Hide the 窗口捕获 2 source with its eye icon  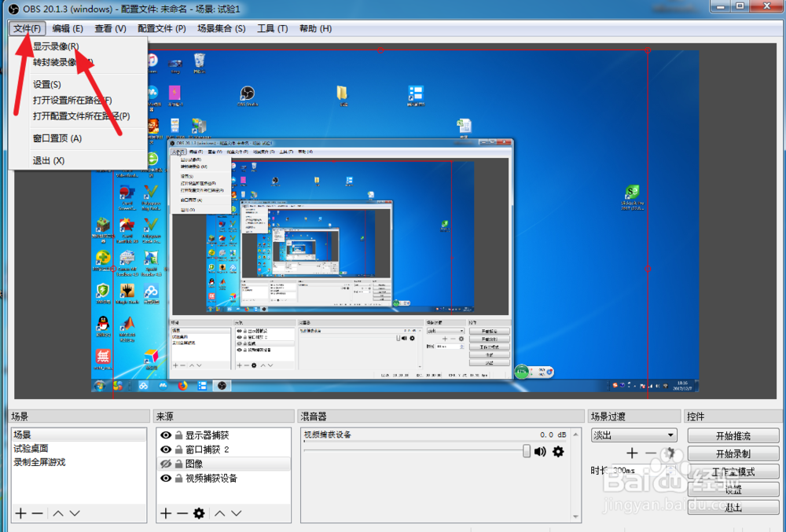tap(165, 449)
